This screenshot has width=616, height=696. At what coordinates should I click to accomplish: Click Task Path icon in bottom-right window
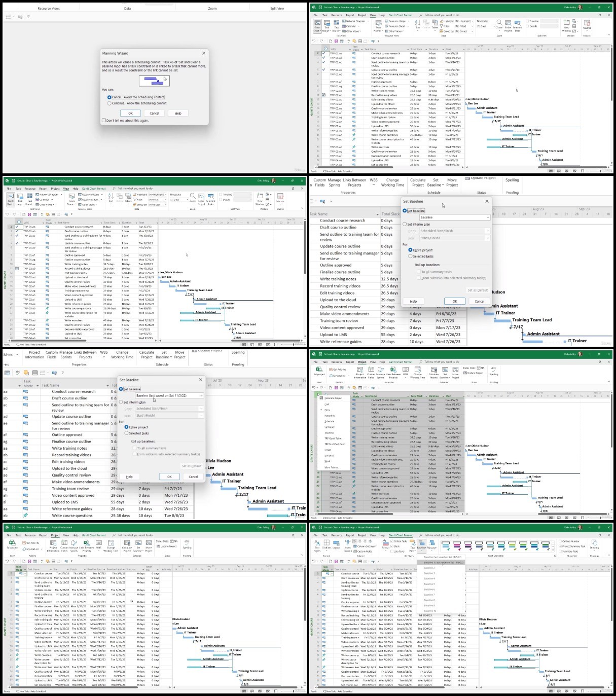pyautogui.click(x=413, y=545)
